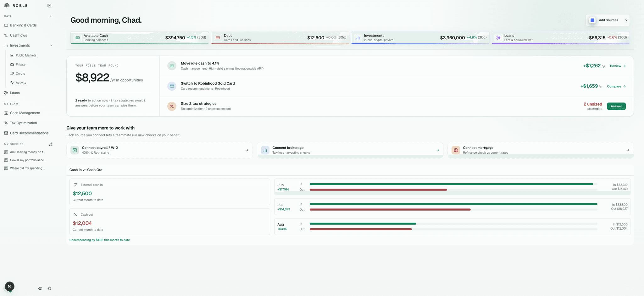Collapse the Investments chevron in sidebar

pos(51,45)
